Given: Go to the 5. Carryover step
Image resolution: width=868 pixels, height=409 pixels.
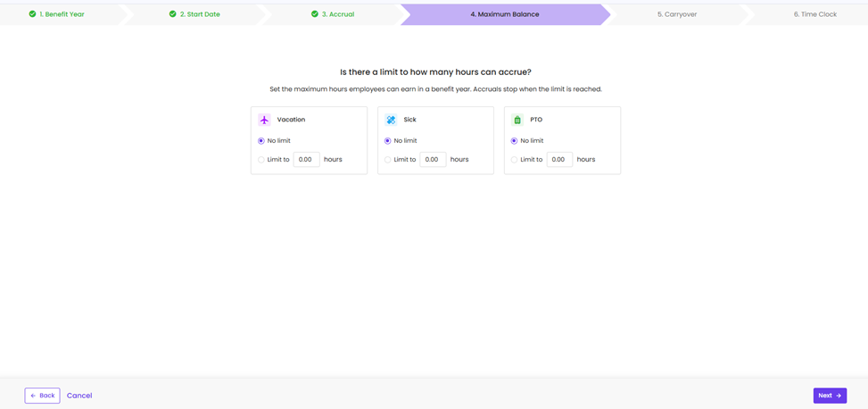Looking at the screenshot, I should (676, 14).
